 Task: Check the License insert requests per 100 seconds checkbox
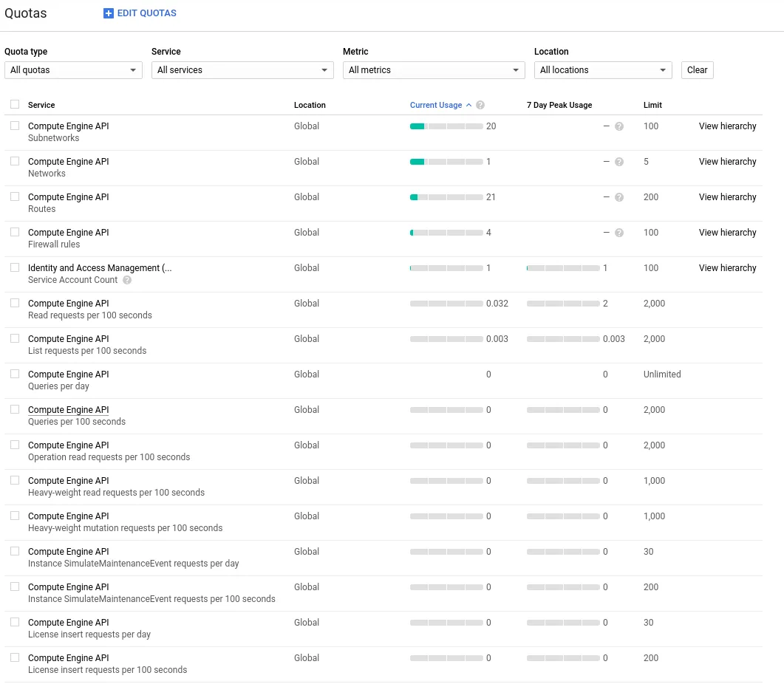point(15,658)
